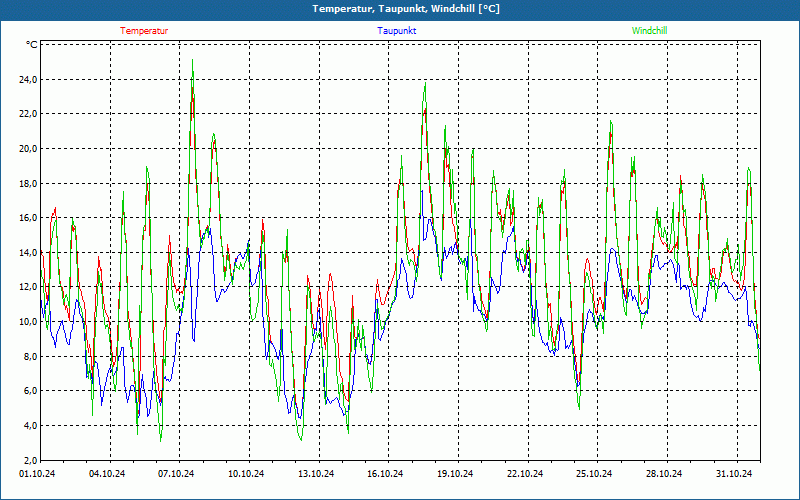Click the 19.10.24 date label

point(455,474)
